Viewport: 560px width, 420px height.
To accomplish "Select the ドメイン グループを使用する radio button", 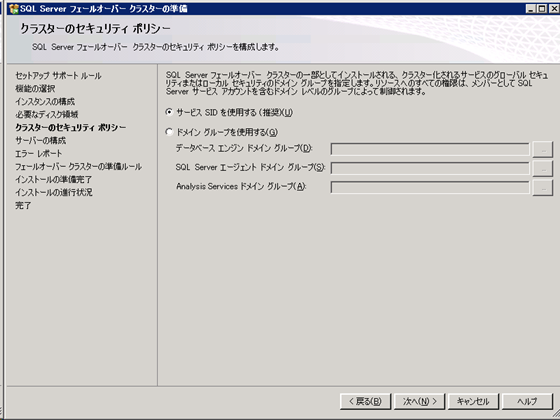I will 169,132.
